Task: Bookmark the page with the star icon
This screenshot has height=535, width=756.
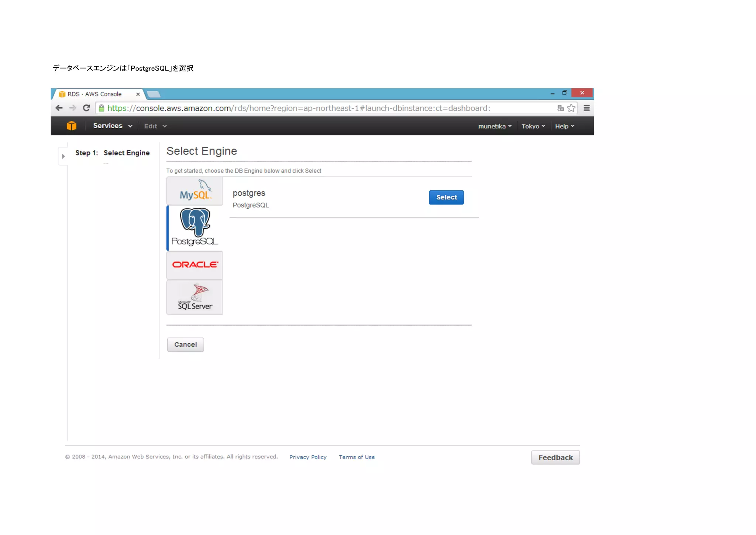Action: tap(571, 108)
